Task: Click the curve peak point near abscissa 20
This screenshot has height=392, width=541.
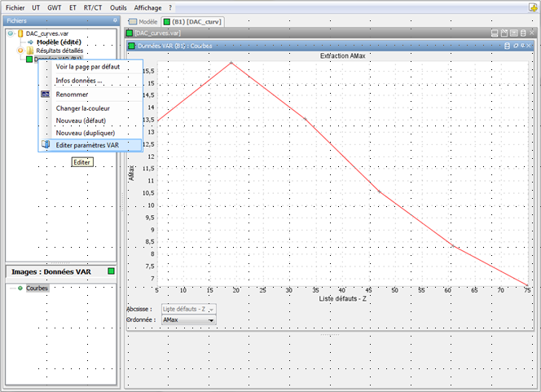Action: pyautogui.click(x=231, y=63)
